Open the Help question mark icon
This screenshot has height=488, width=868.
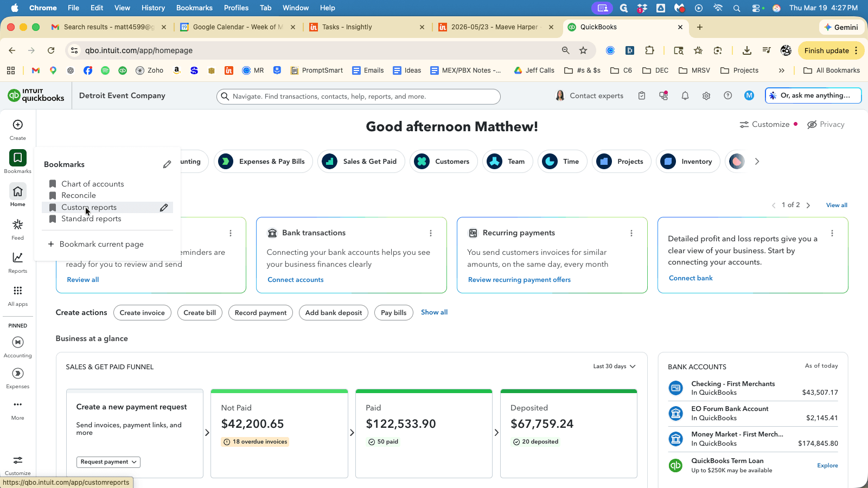tap(728, 96)
